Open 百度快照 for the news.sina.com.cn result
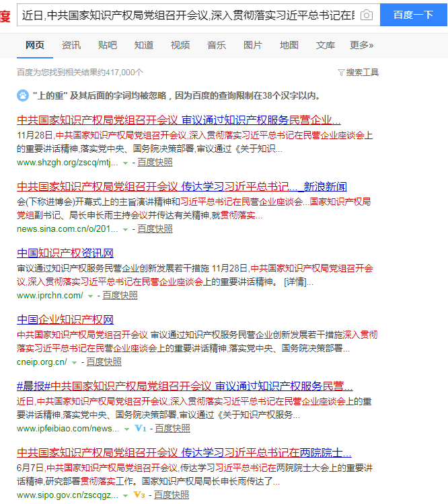The width and height of the screenshot is (448, 504). click(x=155, y=229)
